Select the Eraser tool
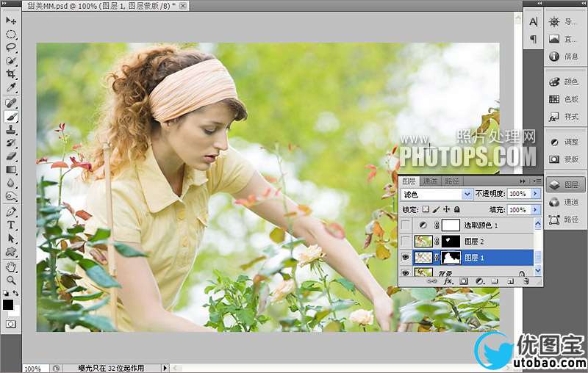 [11, 156]
